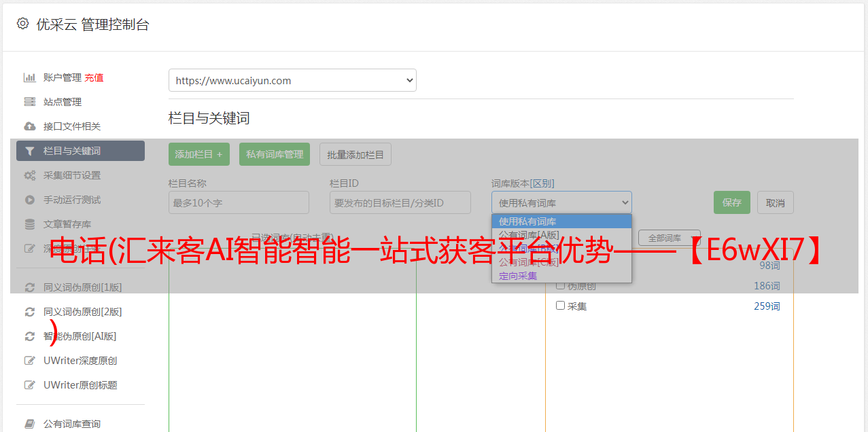868x432 pixels.
Task: Click the server icon for 站点管理
Action: [x=29, y=102]
